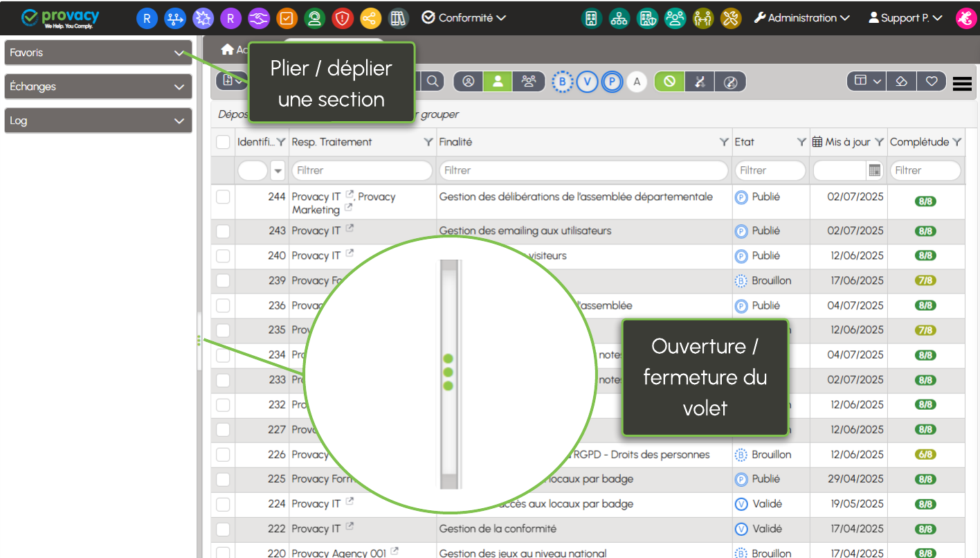Click the red shield alert icon
The height and width of the screenshot is (558, 980).
click(x=343, y=18)
